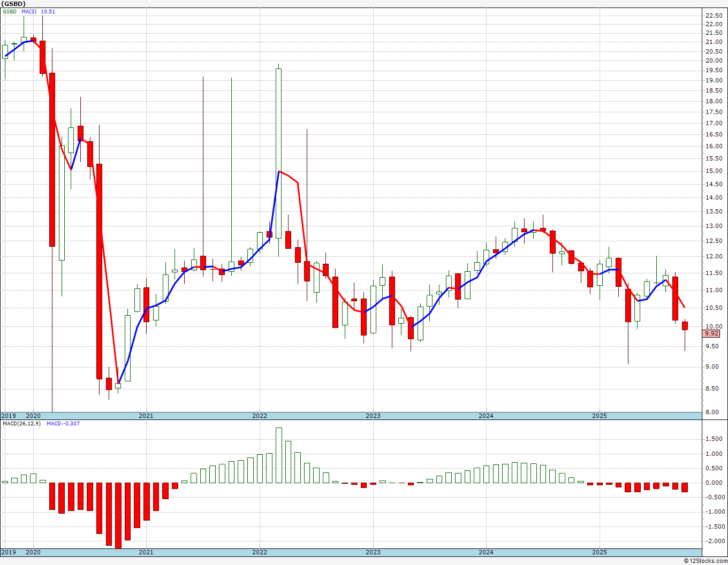The width and height of the screenshot is (728, 565).
Task: Click the 0.000 MACD axis label
Action: [x=715, y=483]
